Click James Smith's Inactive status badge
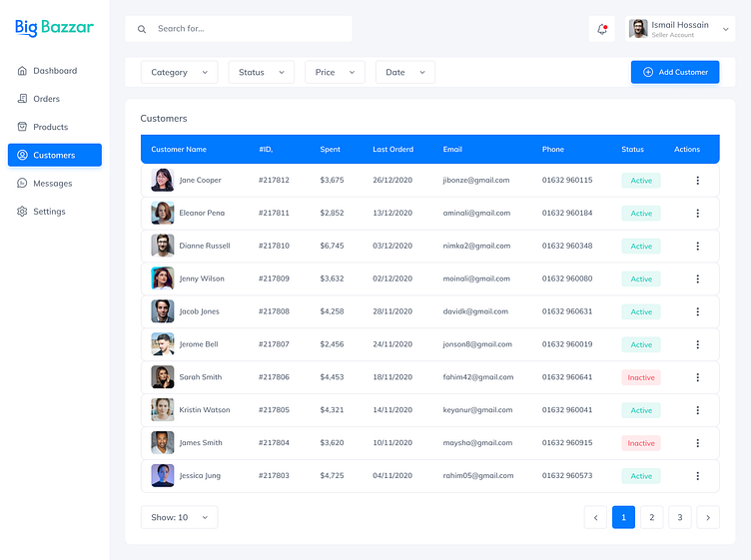 tap(641, 443)
